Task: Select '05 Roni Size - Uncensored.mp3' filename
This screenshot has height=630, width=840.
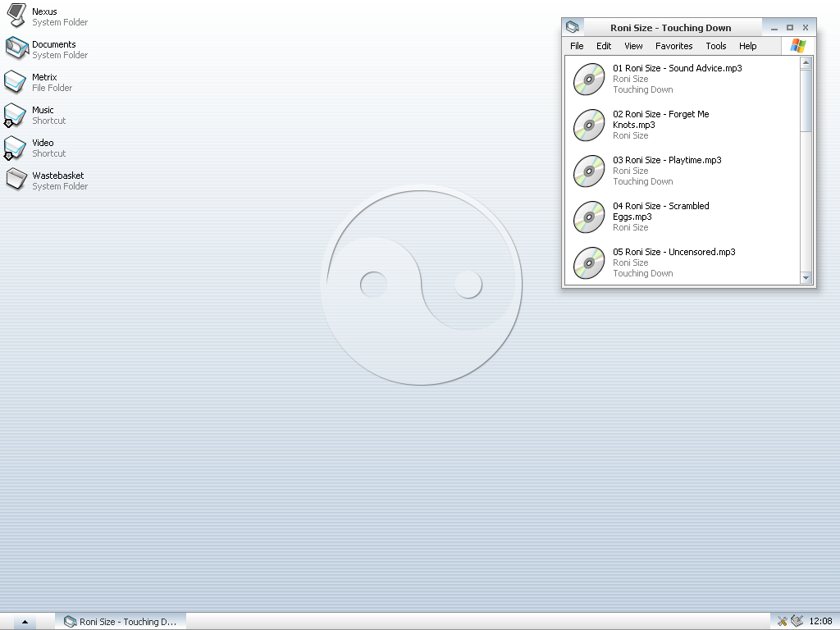Action: [674, 252]
